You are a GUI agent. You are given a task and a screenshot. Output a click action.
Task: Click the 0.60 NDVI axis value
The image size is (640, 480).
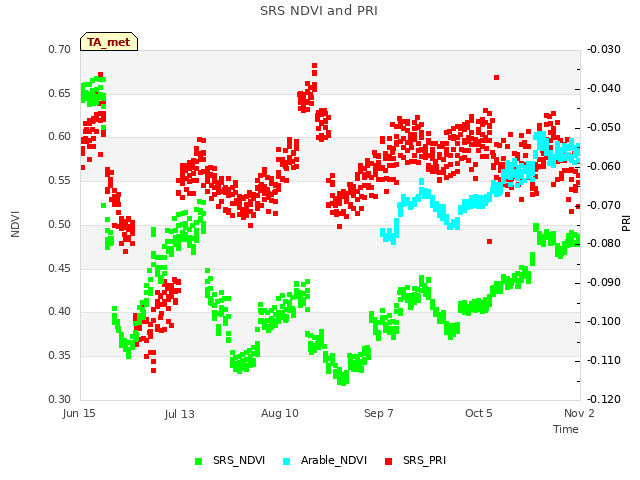click(60, 137)
